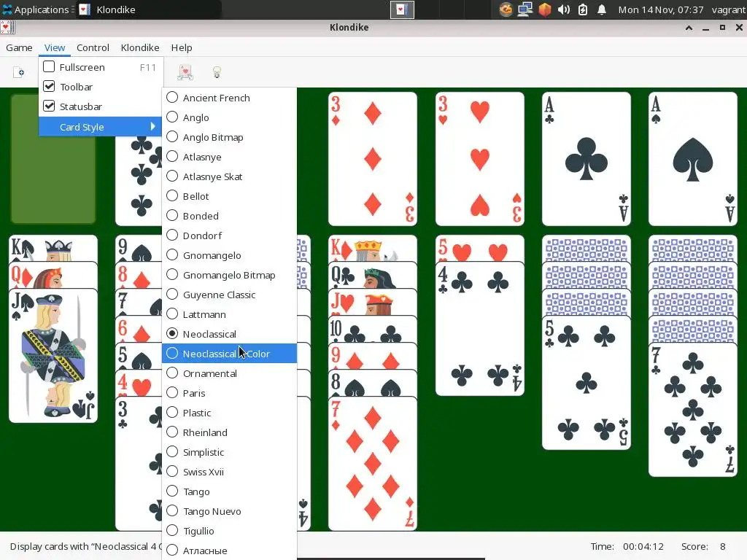
Task: Click the 5 of clubs tableau card
Action: tap(587, 383)
